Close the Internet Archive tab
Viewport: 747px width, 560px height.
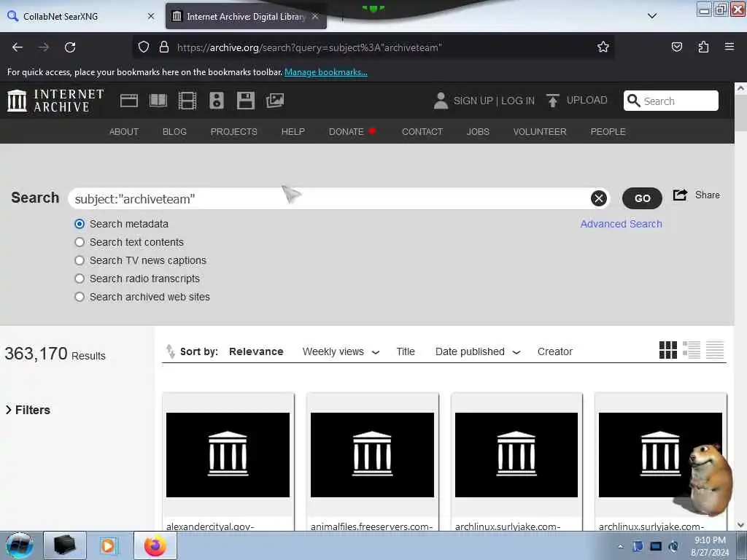[x=315, y=16]
